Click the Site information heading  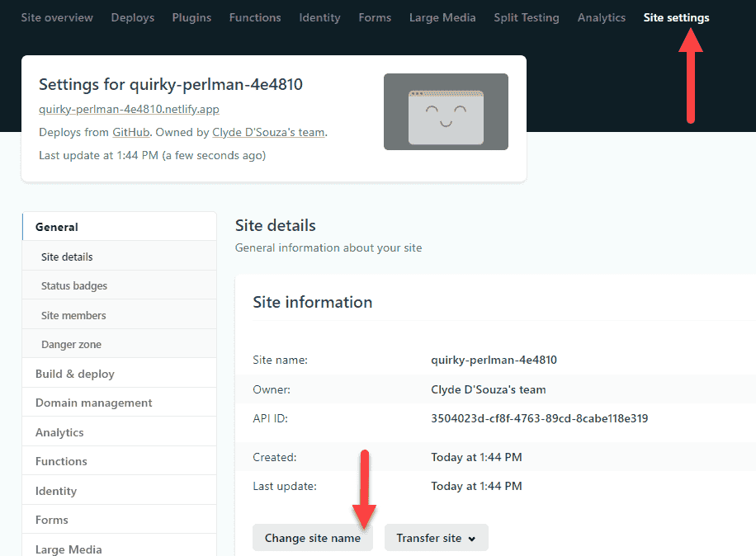point(313,302)
